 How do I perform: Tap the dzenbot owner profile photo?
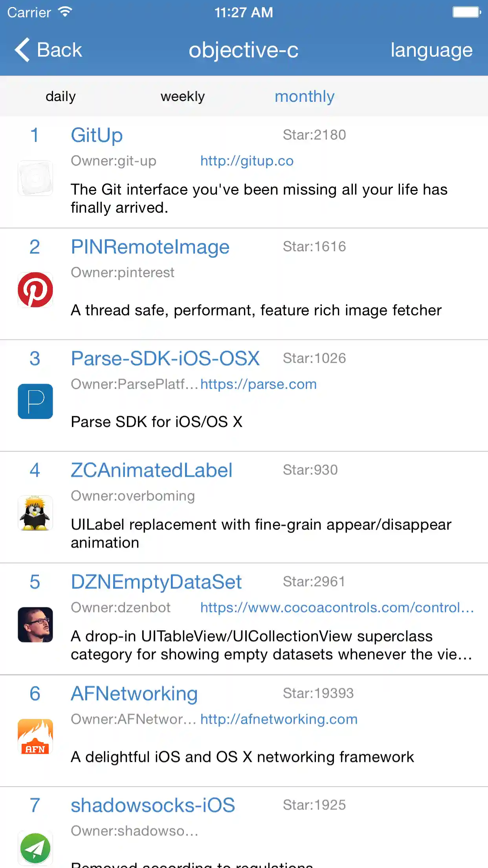[35, 625]
